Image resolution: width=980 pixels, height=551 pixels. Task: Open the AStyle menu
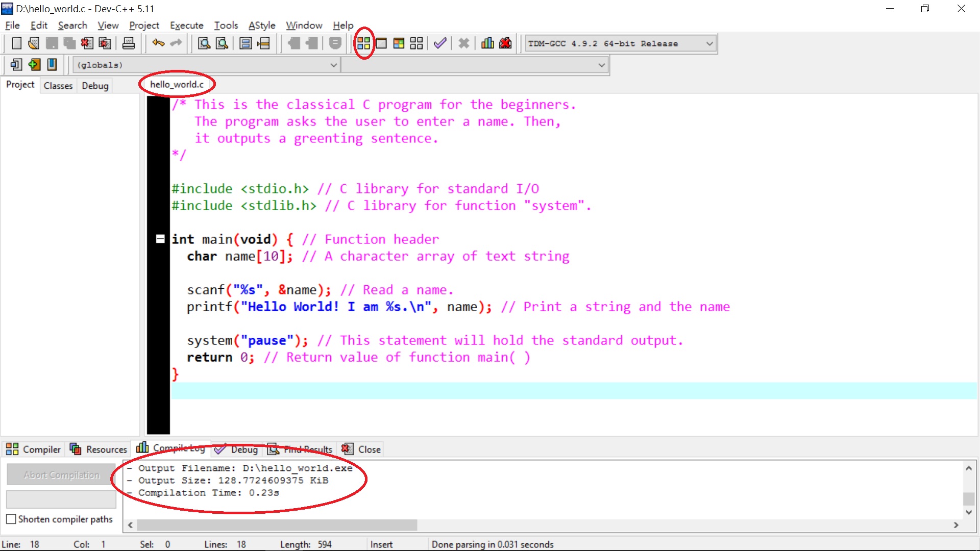pos(262,25)
